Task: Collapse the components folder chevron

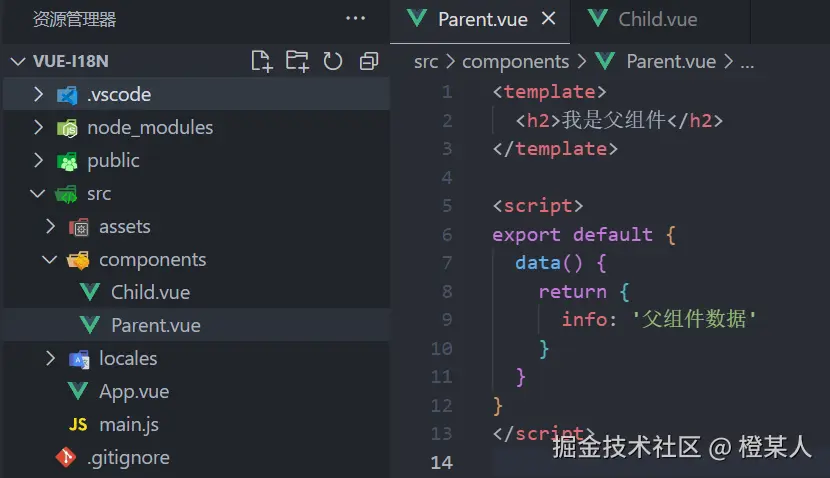Action: (x=50, y=260)
